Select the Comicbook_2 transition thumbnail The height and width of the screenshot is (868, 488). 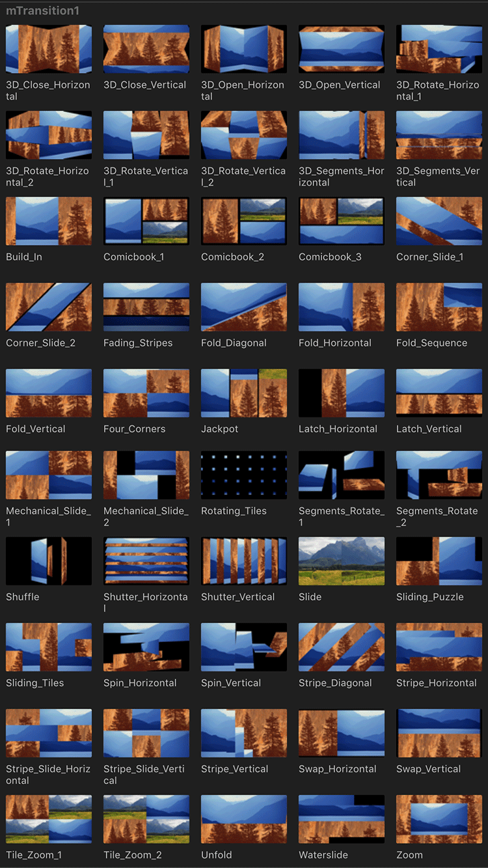244,221
